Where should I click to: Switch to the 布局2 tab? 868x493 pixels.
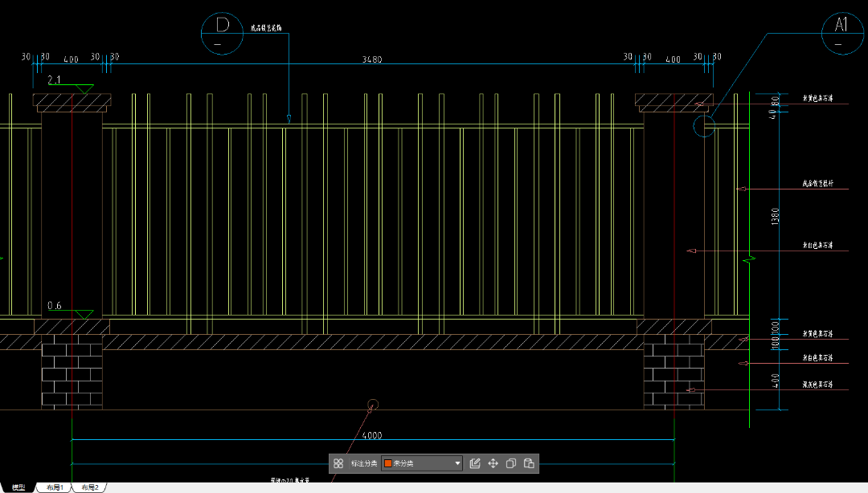coord(90,487)
